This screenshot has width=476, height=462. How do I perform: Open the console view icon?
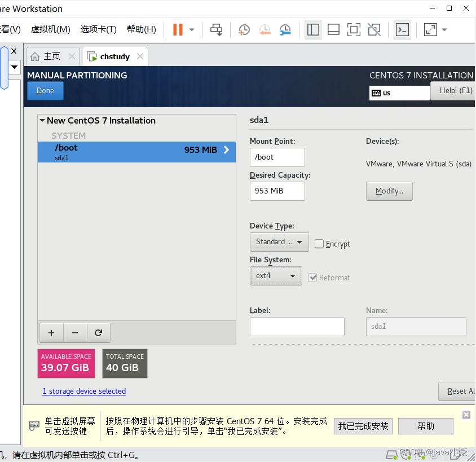pyautogui.click(x=402, y=30)
